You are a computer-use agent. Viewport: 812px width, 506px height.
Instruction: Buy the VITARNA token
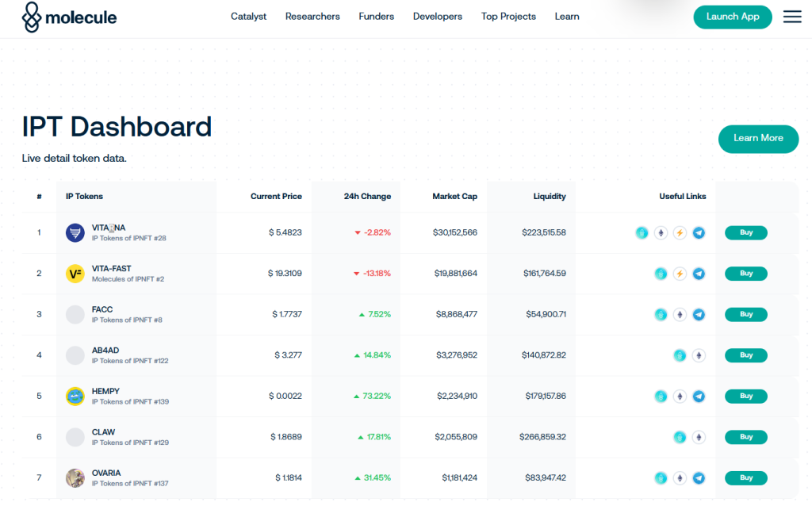pos(745,233)
